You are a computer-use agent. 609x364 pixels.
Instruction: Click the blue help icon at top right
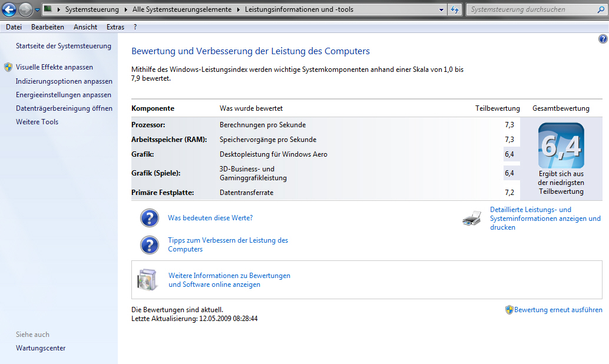point(603,39)
